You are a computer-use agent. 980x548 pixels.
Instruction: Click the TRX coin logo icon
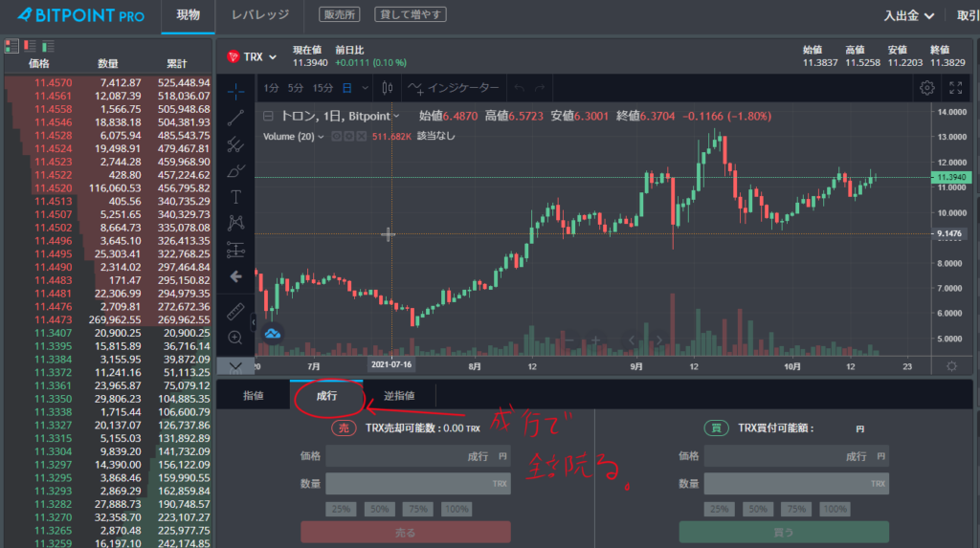pos(234,56)
